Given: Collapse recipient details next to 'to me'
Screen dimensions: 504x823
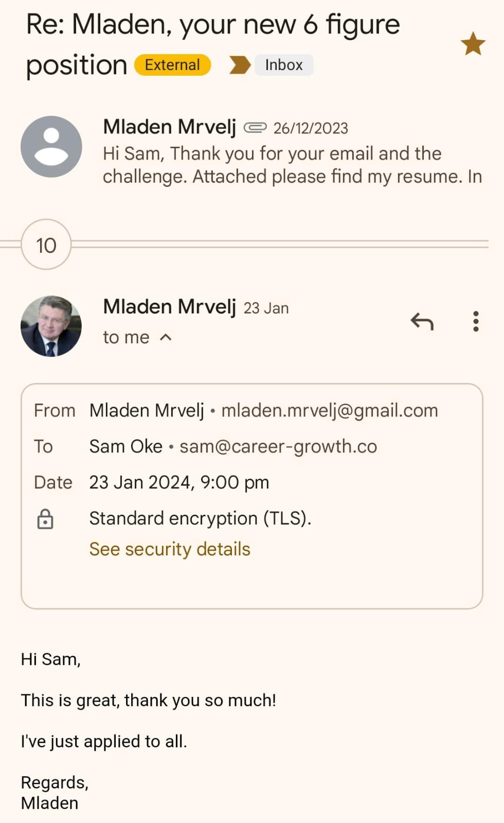Looking at the screenshot, I should (166, 338).
